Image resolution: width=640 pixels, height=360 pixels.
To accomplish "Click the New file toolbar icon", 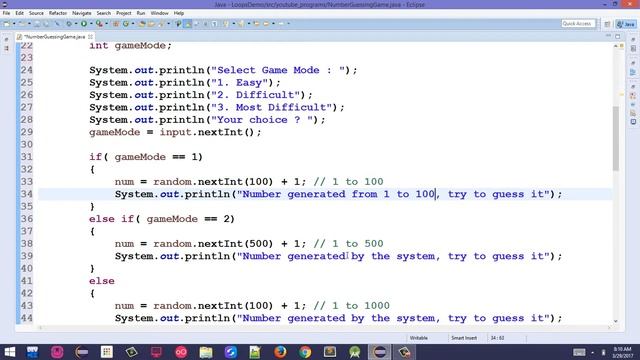I will tap(7, 24).
